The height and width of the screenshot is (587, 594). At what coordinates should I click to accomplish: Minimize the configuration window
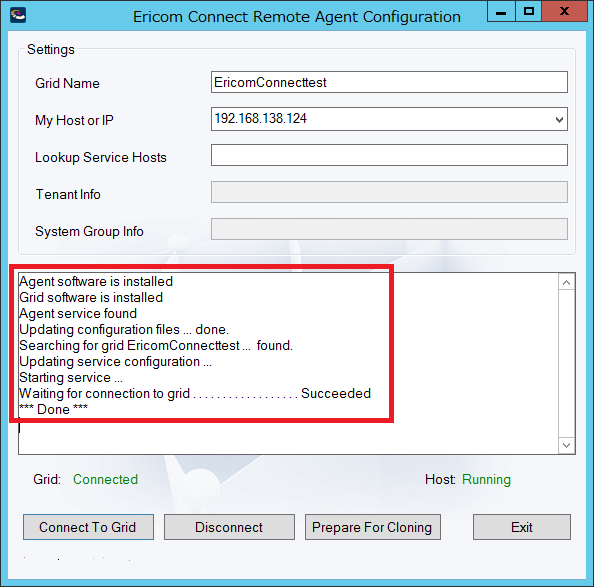click(501, 12)
